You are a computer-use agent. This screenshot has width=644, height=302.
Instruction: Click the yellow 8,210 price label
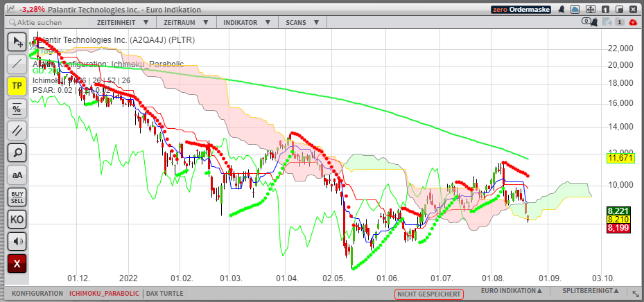(x=618, y=220)
